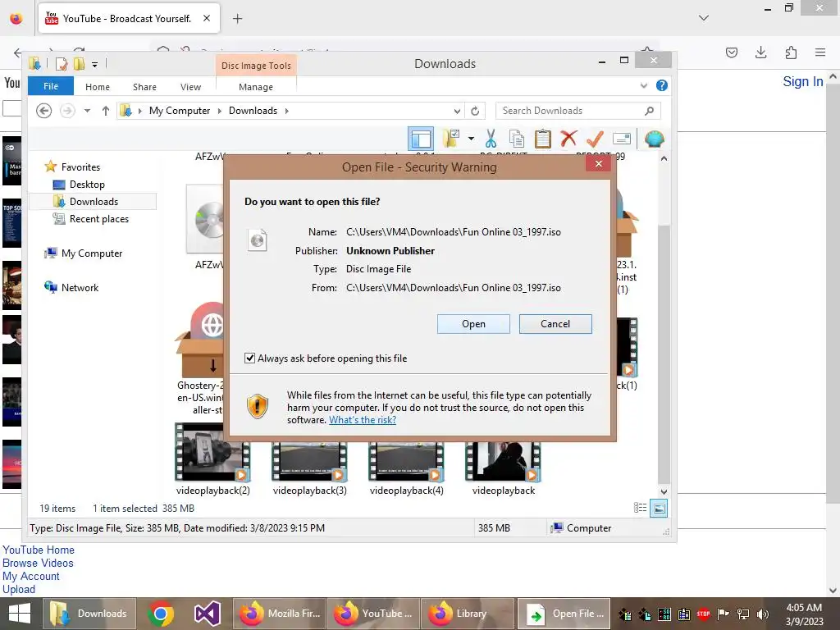The image size is (840, 630).
Task: Switch to details view icon in status bar
Action: 640,508
